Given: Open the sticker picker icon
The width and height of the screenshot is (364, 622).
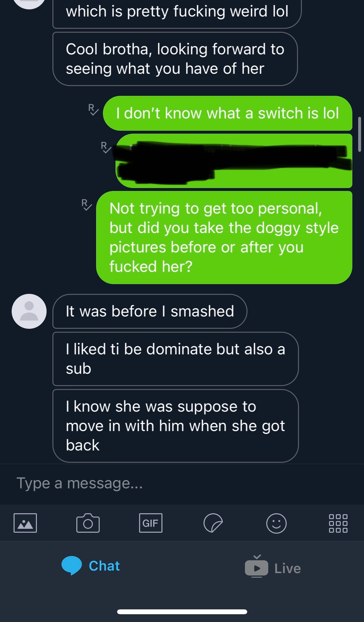Looking at the screenshot, I should [213, 523].
